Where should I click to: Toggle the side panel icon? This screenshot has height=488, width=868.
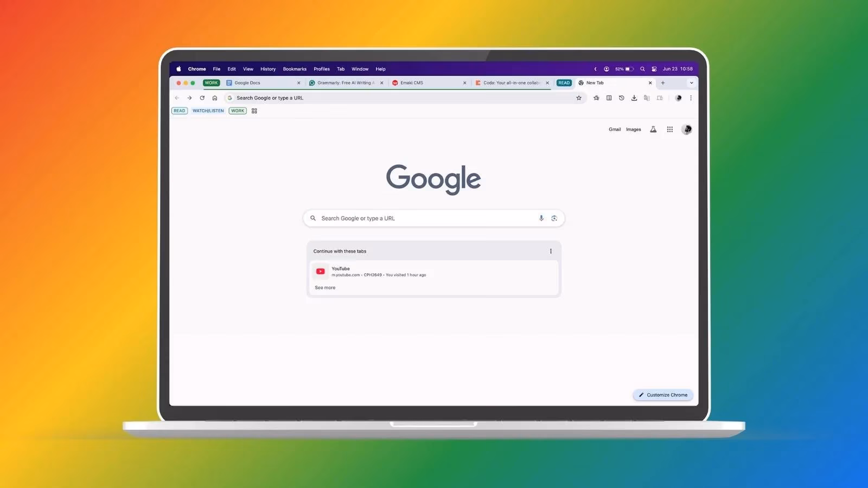(660, 98)
